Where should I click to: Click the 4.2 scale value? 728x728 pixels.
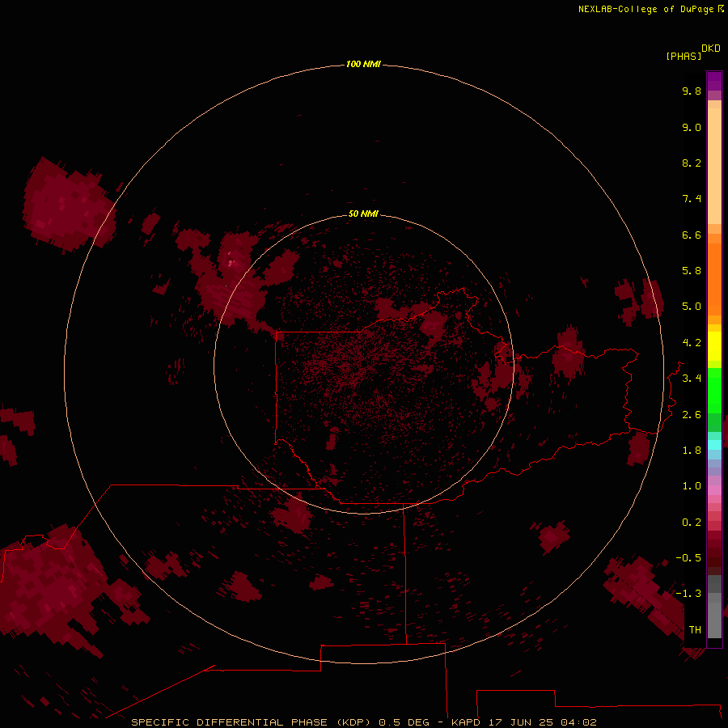pyautogui.click(x=692, y=342)
